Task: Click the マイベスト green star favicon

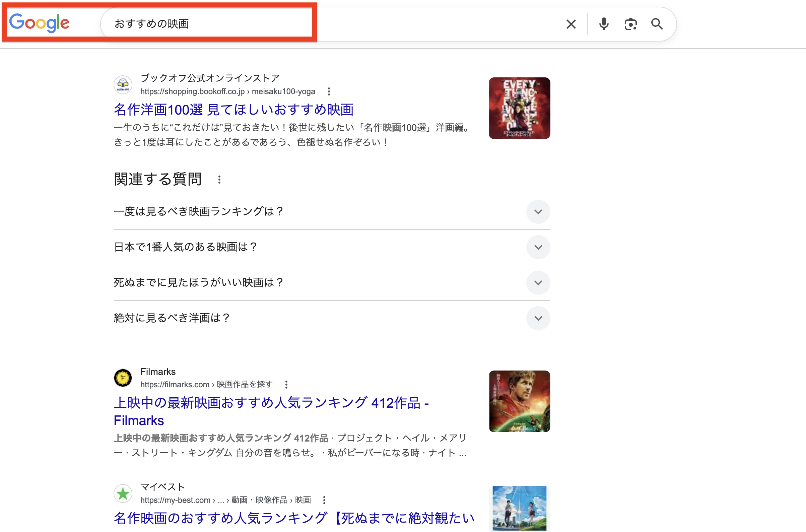Action: [123, 493]
